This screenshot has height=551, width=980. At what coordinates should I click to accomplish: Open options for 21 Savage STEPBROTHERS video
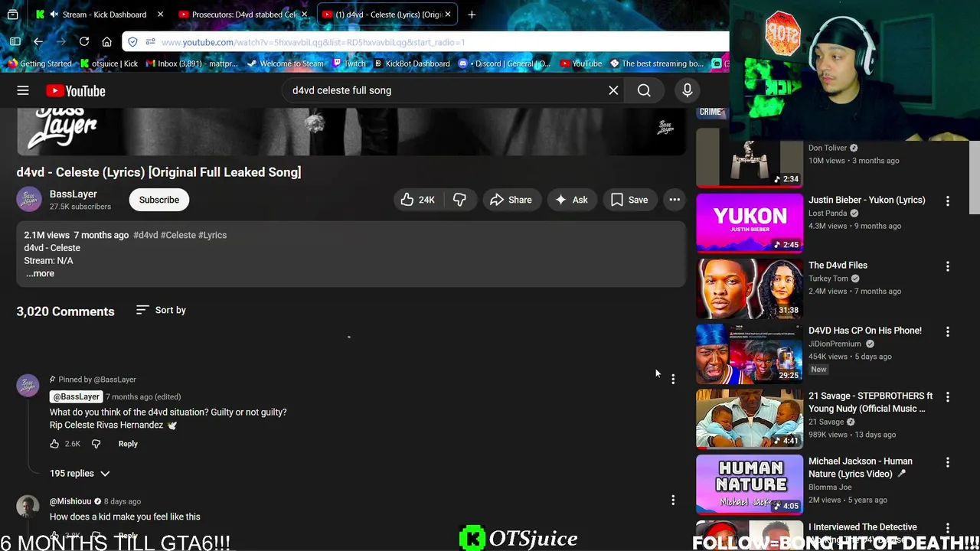click(x=948, y=396)
